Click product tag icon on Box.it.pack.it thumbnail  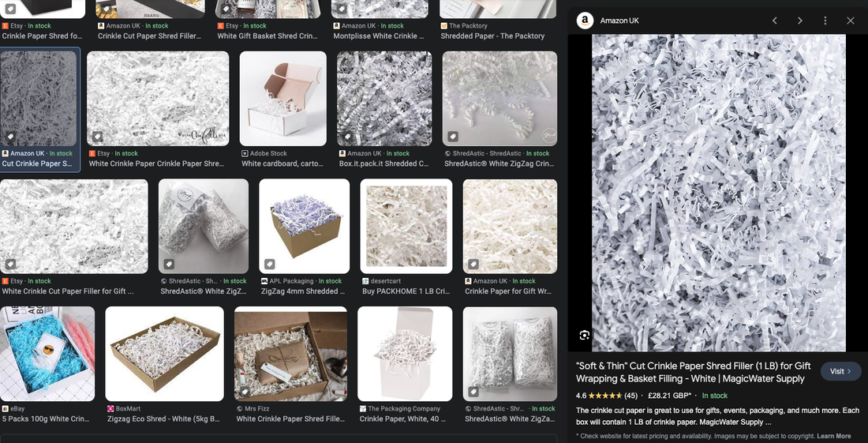[x=348, y=137]
